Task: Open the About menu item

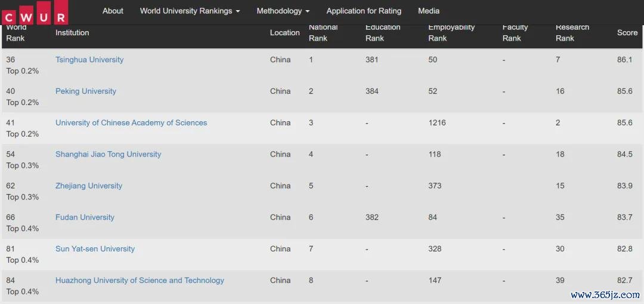Action: click(x=113, y=11)
